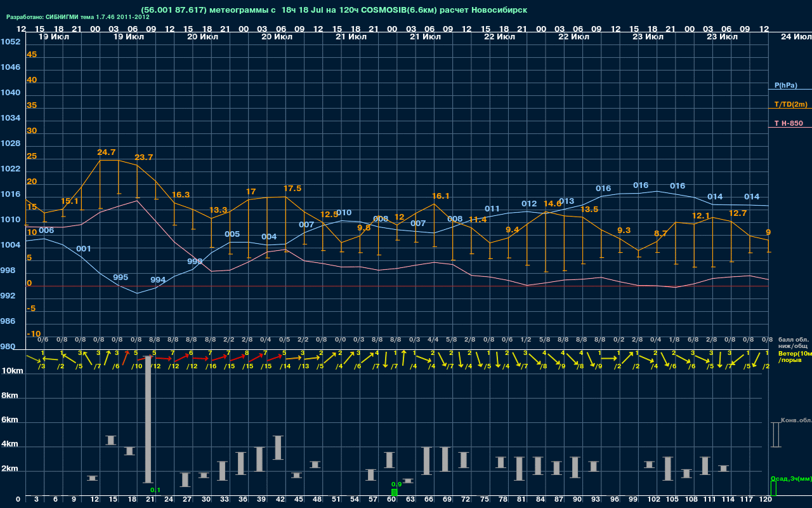
Task: Click the 994 minimum pressure value
Action: point(158,280)
